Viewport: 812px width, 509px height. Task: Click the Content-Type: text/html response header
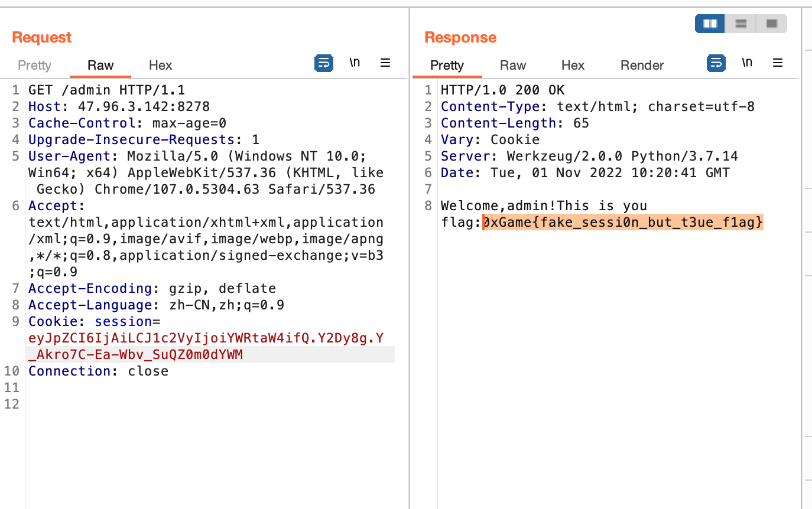pos(598,107)
